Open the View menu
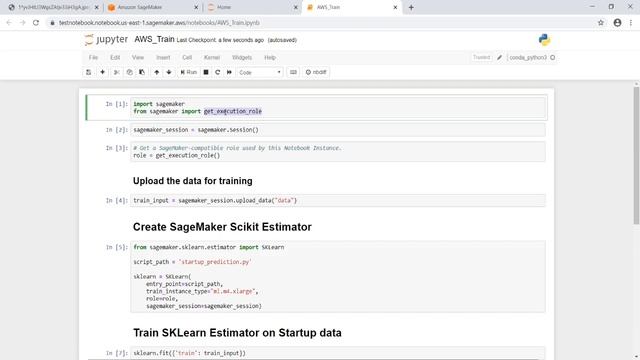Image resolution: width=640 pixels, height=360 pixels. [x=138, y=58]
